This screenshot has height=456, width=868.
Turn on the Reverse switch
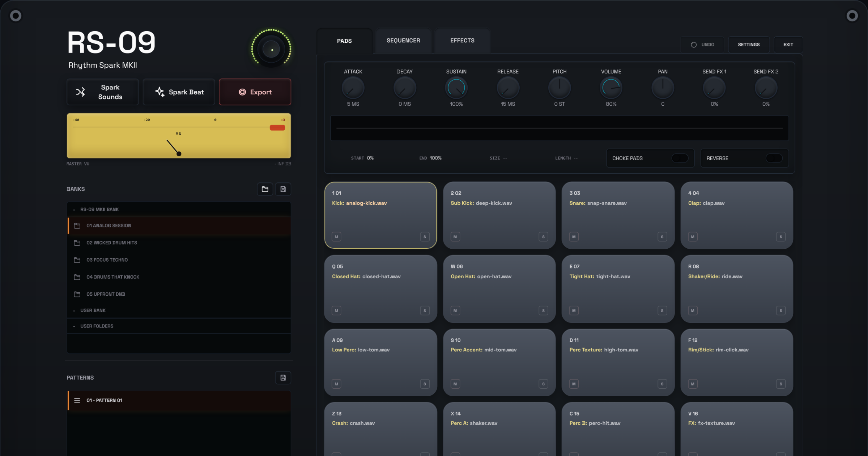pyautogui.click(x=774, y=158)
